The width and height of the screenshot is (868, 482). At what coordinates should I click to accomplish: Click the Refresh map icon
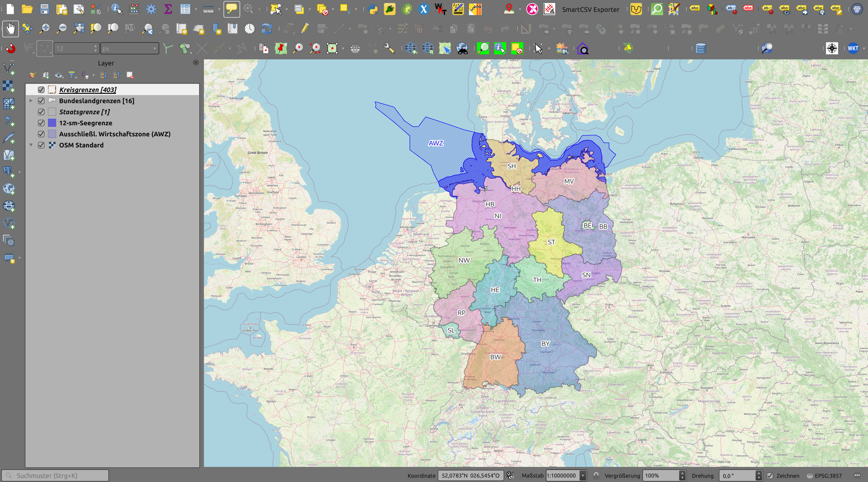tap(267, 29)
